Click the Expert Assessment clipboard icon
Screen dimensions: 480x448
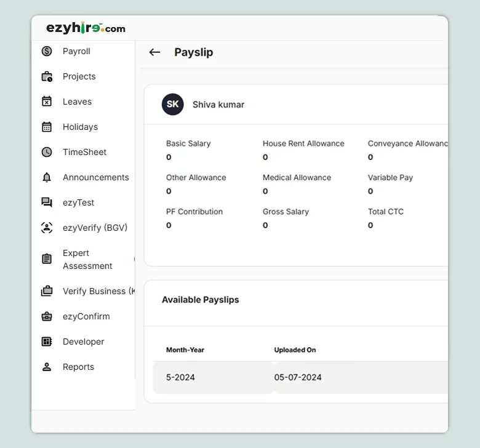point(47,259)
